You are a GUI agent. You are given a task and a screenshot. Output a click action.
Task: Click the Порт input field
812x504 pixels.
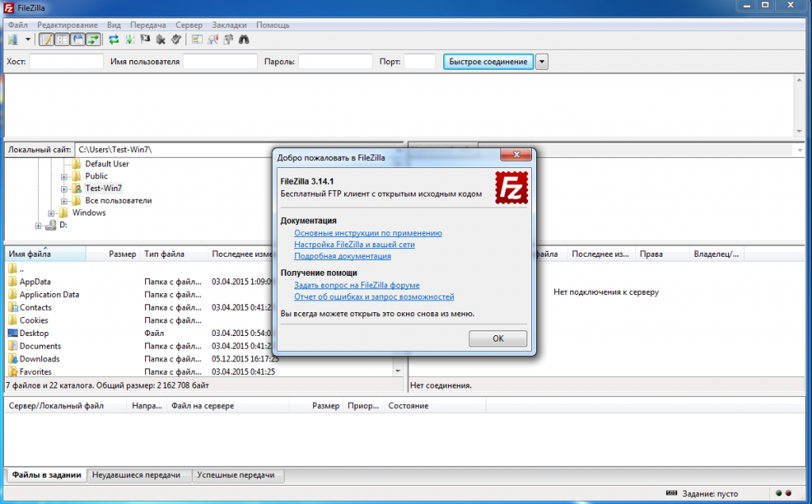pyautogui.click(x=419, y=62)
